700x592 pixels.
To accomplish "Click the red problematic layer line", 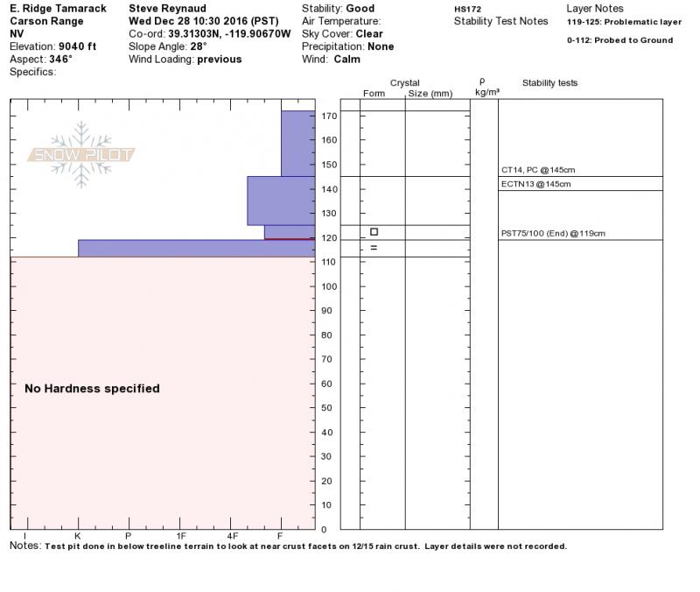I will 289,238.
